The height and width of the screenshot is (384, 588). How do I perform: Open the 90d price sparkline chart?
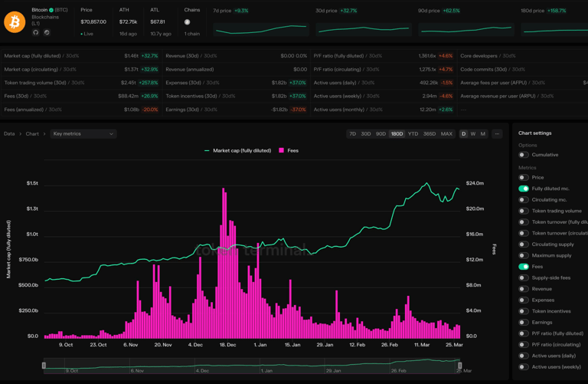coord(466,29)
